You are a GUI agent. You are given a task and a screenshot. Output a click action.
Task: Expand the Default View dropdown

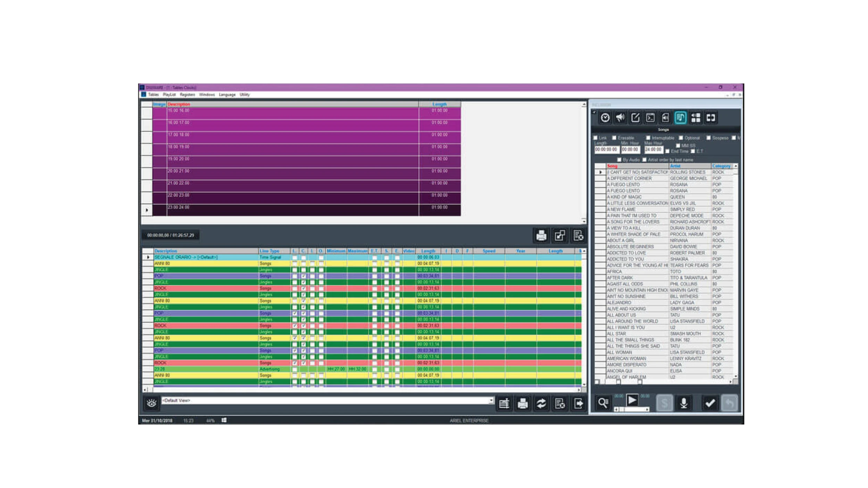pyautogui.click(x=491, y=401)
